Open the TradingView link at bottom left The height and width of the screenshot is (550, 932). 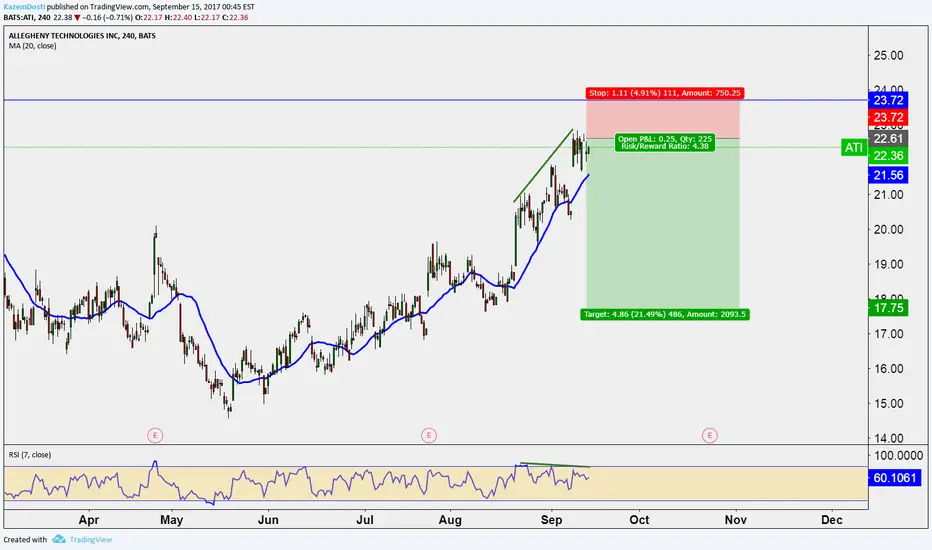point(90,539)
